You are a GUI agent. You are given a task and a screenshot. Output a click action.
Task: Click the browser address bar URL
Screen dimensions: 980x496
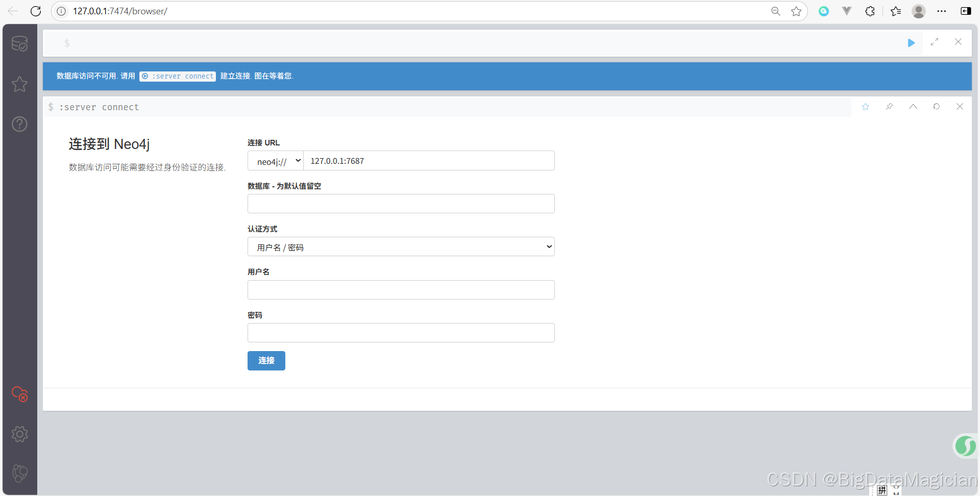pyautogui.click(x=120, y=11)
